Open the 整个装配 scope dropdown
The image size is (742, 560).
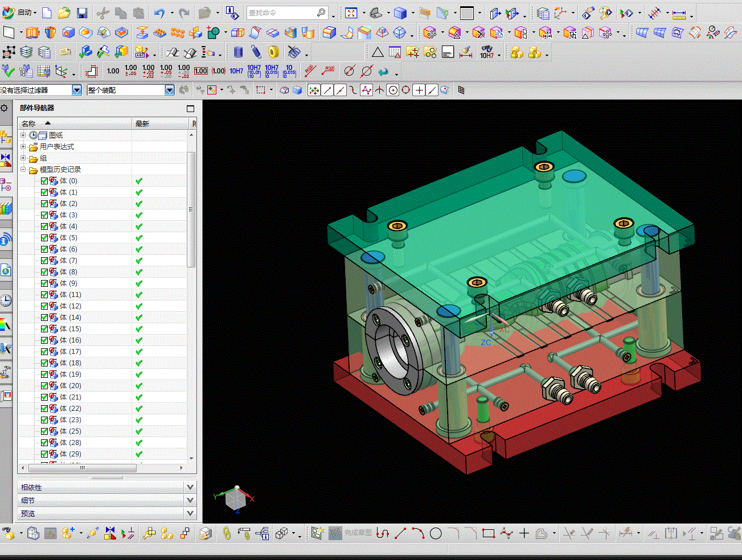click(169, 90)
